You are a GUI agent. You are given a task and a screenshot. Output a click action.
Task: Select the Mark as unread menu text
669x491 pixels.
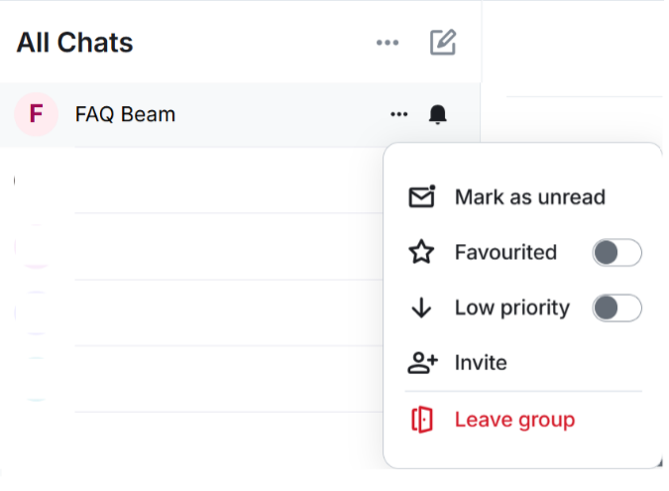click(529, 197)
